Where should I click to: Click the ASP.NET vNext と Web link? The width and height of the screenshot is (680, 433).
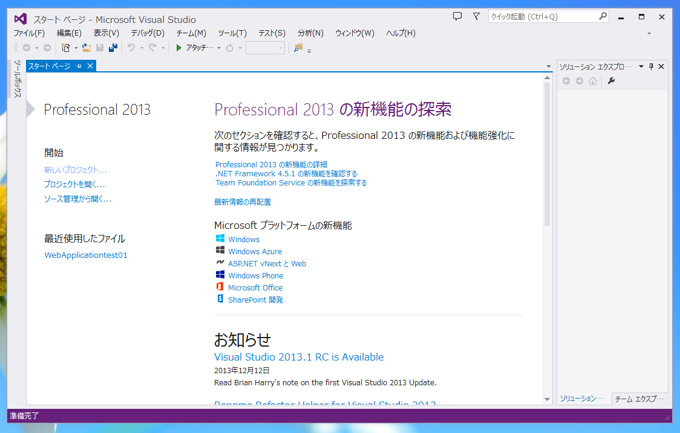point(267,264)
